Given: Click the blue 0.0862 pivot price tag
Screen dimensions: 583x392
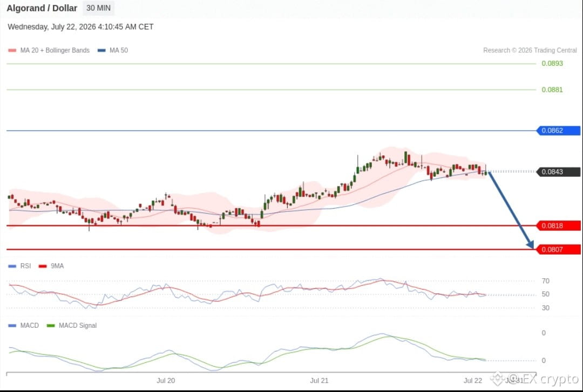Looking at the screenshot, I should (x=558, y=130).
